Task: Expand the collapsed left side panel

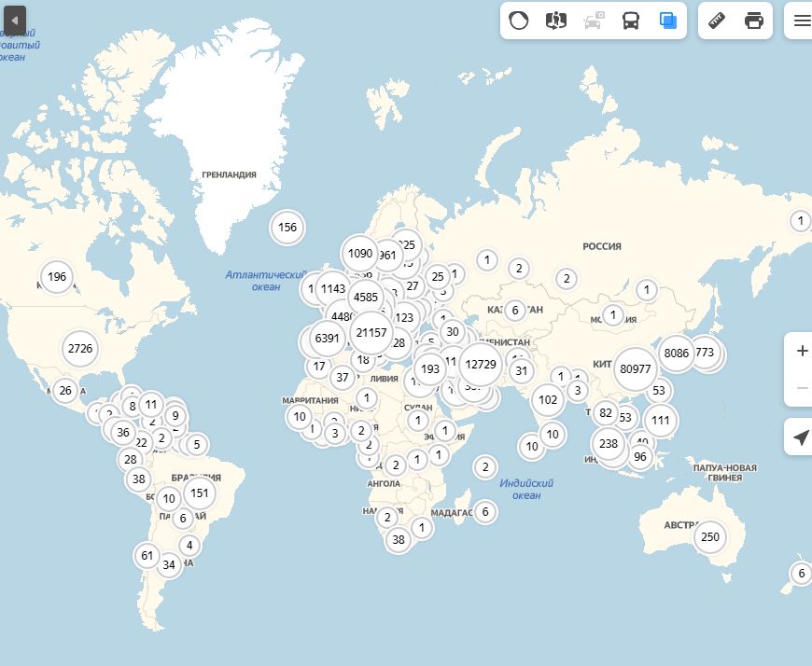Action: [14, 20]
